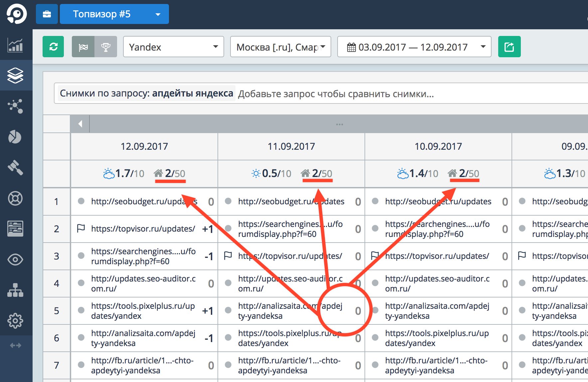The height and width of the screenshot is (382, 588).
Task: Click the Topvisor logo icon
Action: coord(16,14)
